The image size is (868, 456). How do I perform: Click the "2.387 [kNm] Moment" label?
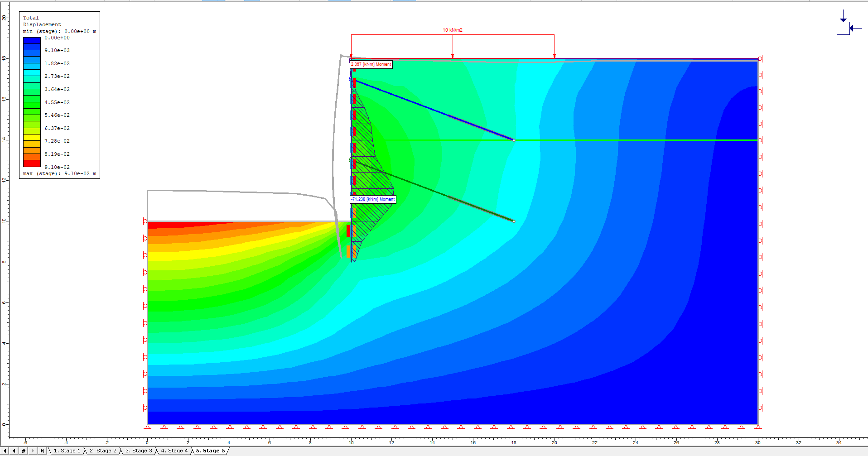pos(371,64)
